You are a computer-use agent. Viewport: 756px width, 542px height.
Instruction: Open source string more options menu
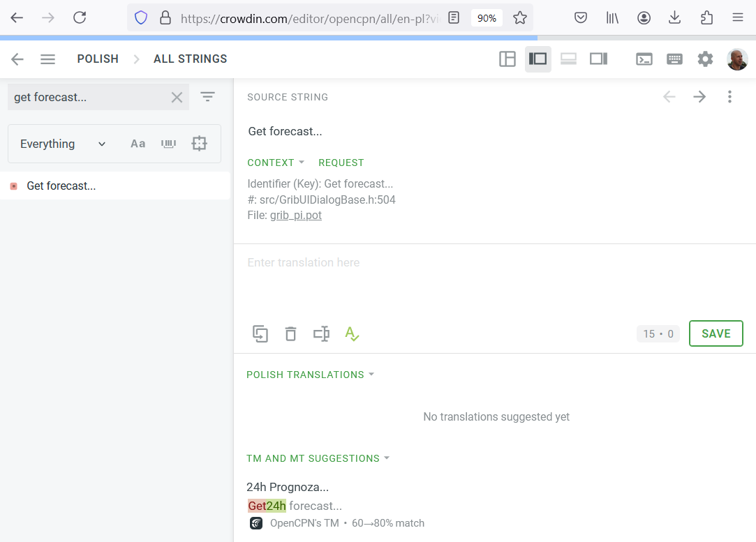point(730,97)
